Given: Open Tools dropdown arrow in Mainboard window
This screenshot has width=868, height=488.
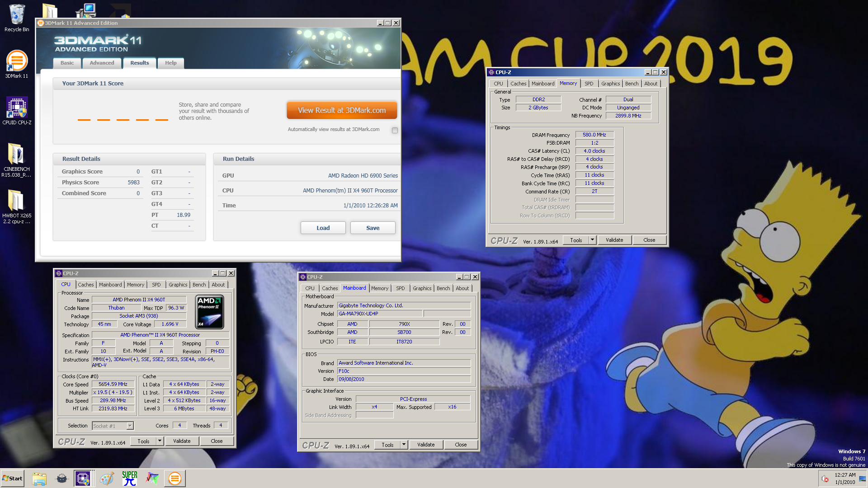Looking at the screenshot, I should [404, 445].
